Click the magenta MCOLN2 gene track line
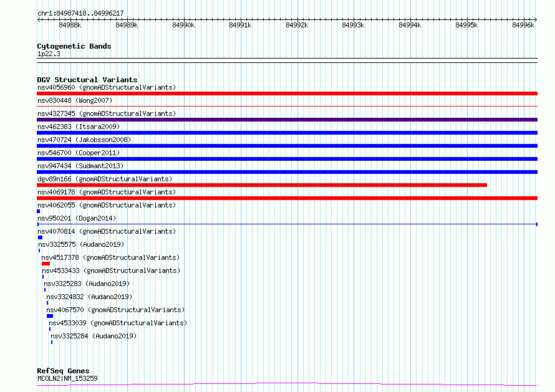Viewport: 555px width, 392px height. pos(287,385)
